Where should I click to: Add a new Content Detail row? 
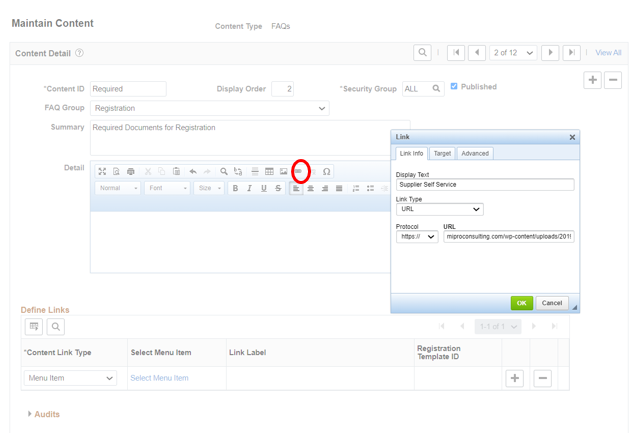pyautogui.click(x=592, y=80)
